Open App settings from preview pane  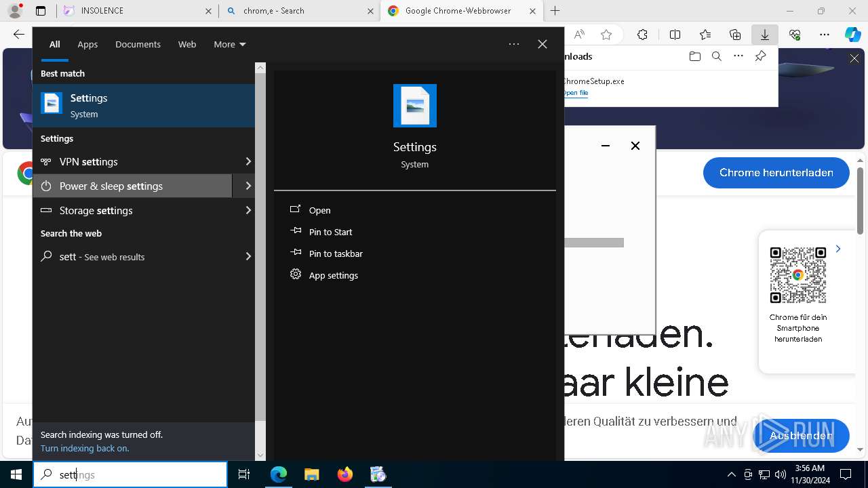tap(333, 275)
